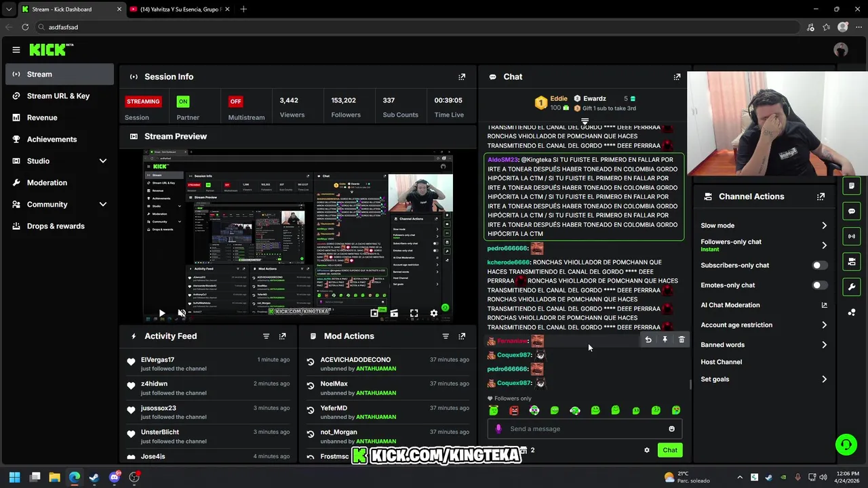Screen dimensions: 868x488
Task: Enable mini-player on stream preview
Action: pyautogui.click(x=374, y=313)
